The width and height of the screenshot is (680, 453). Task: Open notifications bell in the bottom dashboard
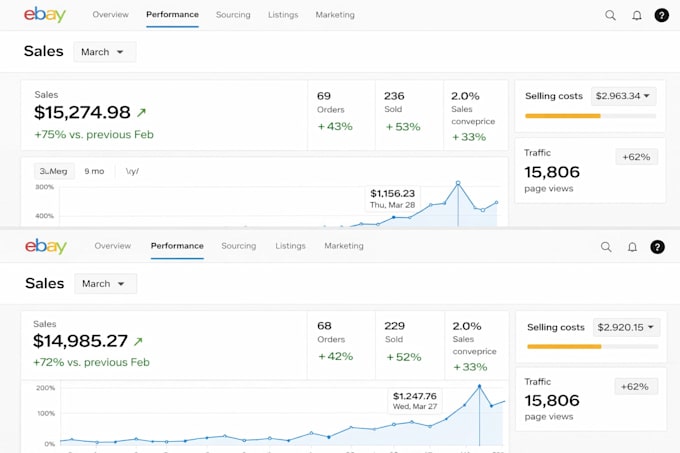632,247
